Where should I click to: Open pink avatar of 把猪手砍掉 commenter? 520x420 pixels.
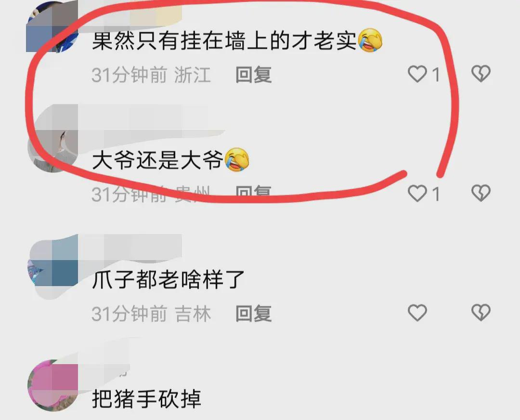click(x=52, y=385)
